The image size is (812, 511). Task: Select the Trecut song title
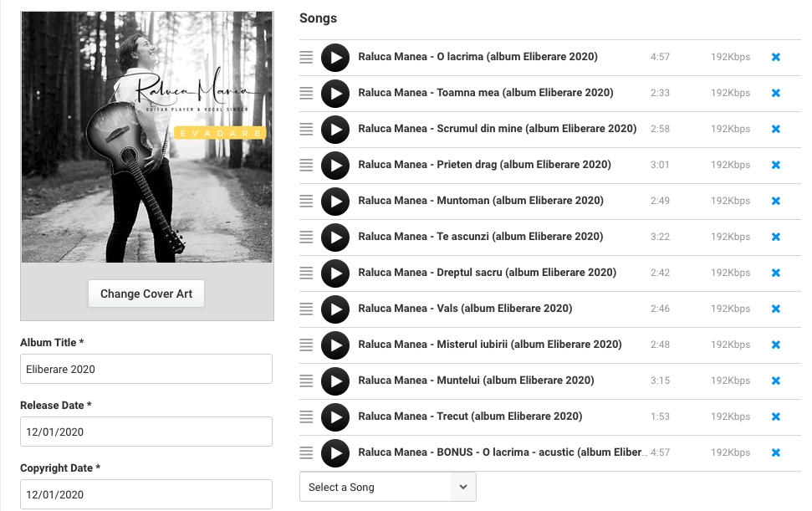(470, 416)
